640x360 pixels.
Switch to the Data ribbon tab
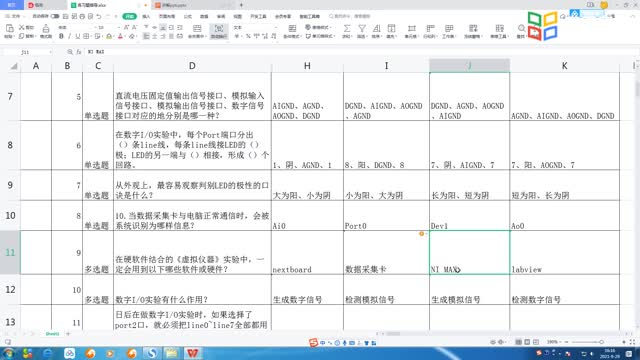(204, 16)
